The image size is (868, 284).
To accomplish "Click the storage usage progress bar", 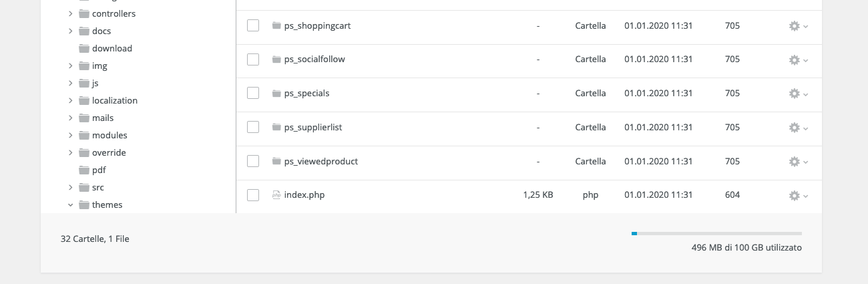I will point(716,233).
